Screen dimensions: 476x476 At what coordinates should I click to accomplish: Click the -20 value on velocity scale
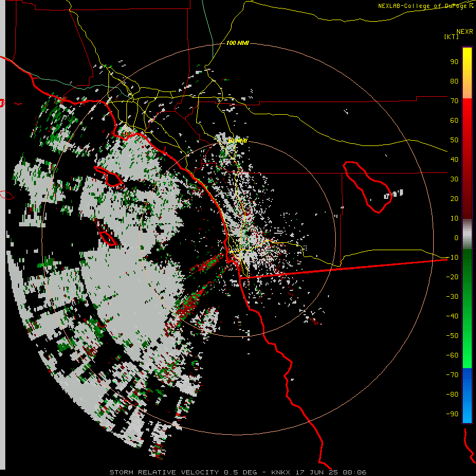coord(452,277)
